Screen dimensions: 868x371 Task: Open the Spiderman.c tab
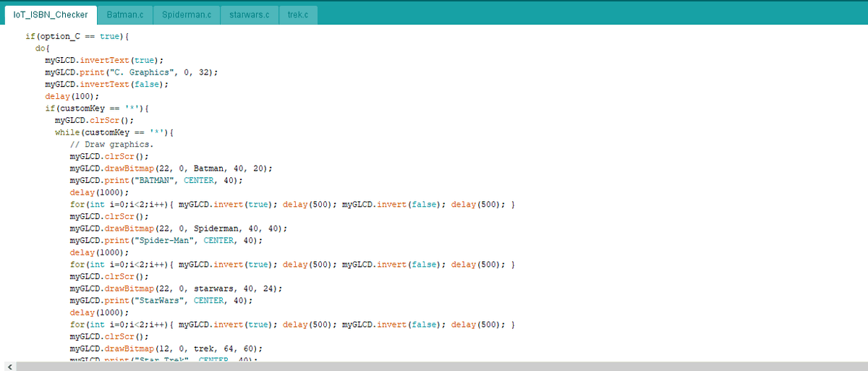[187, 14]
